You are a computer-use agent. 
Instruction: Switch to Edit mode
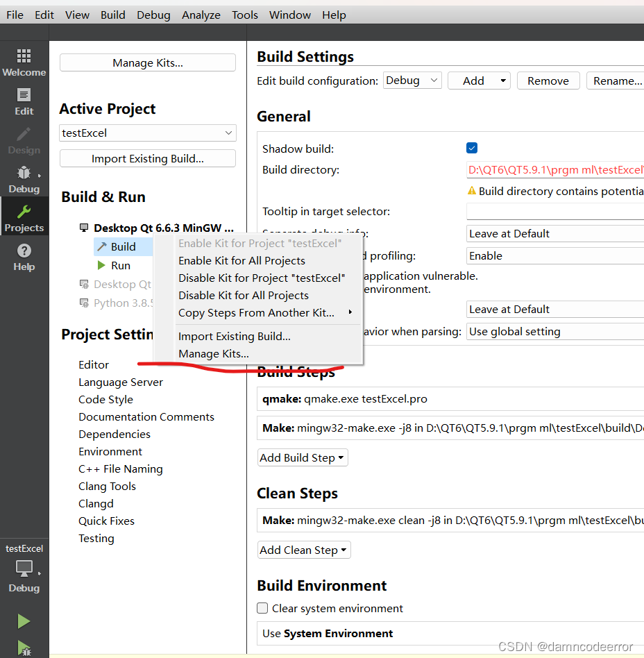[x=24, y=102]
